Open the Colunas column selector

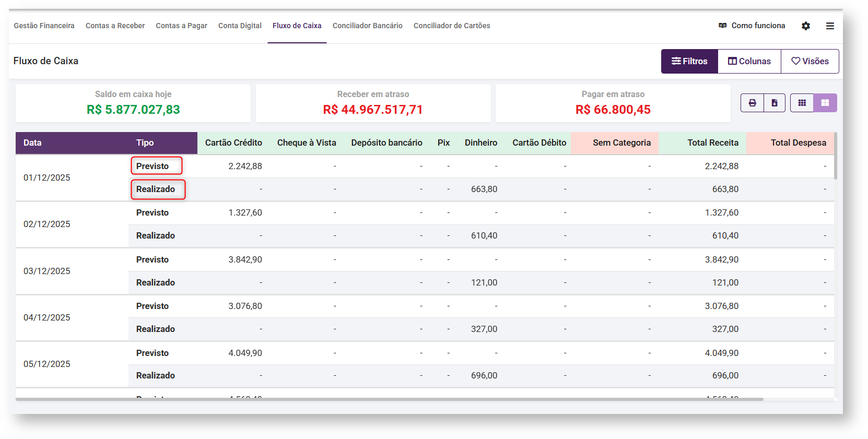point(749,61)
